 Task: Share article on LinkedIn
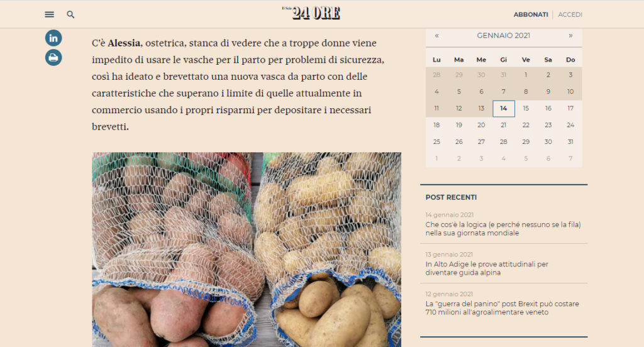(53, 38)
